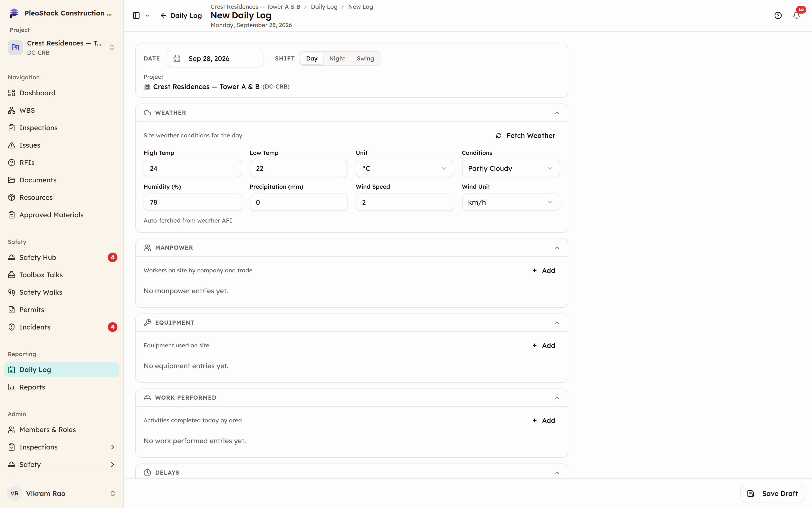Click the Approved Materials clipboard icon
This screenshot has width=812, height=508.
(12, 215)
